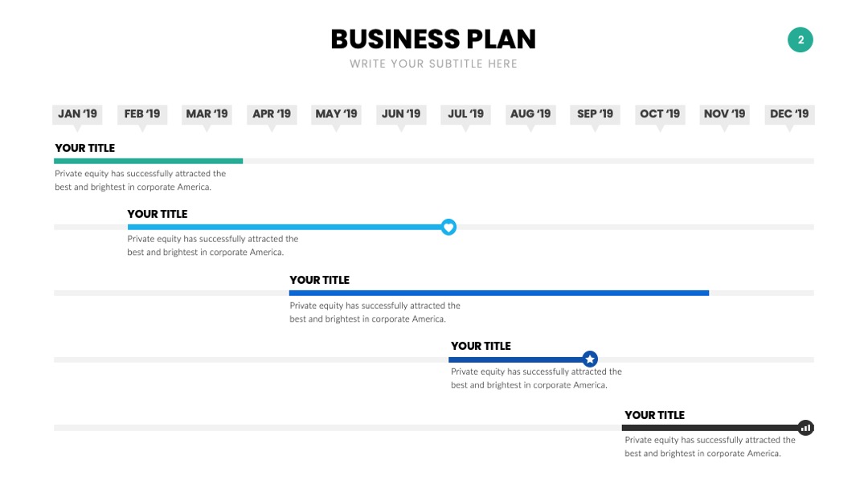Select the green progress bar
Viewport: 868px width, 489px height.
[x=149, y=161]
